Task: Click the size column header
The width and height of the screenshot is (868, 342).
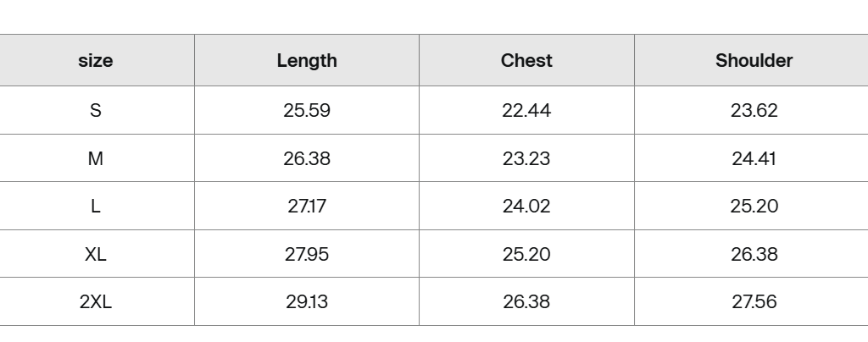Action: click(96, 61)
